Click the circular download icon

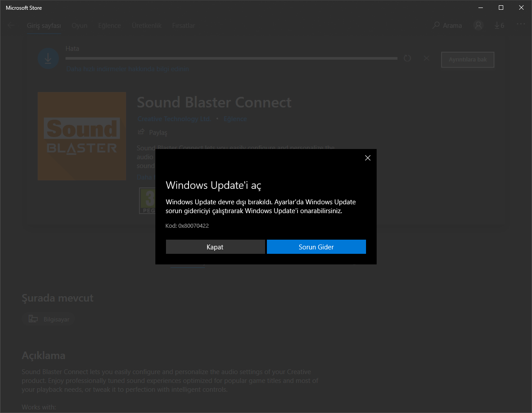[x=48, y=58]
